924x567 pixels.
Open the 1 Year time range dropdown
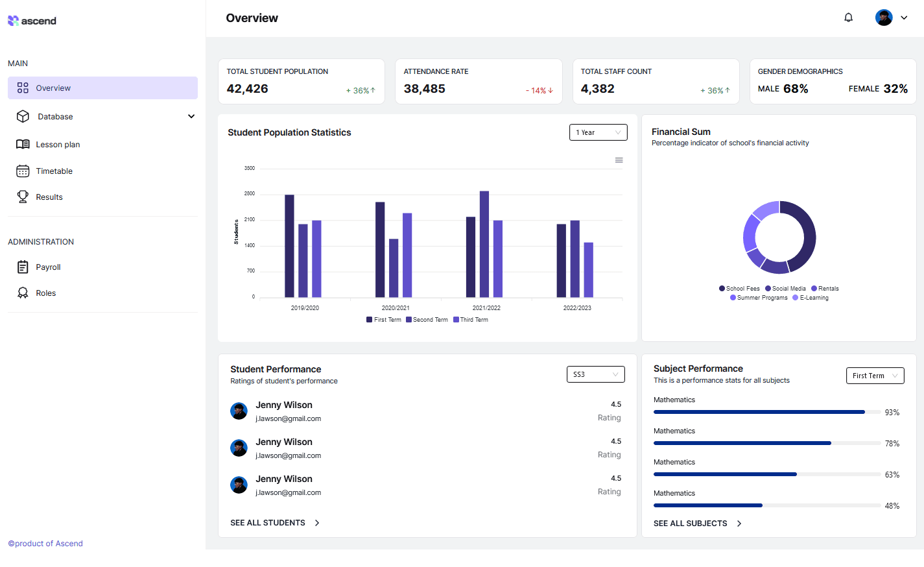pos(597,132)
